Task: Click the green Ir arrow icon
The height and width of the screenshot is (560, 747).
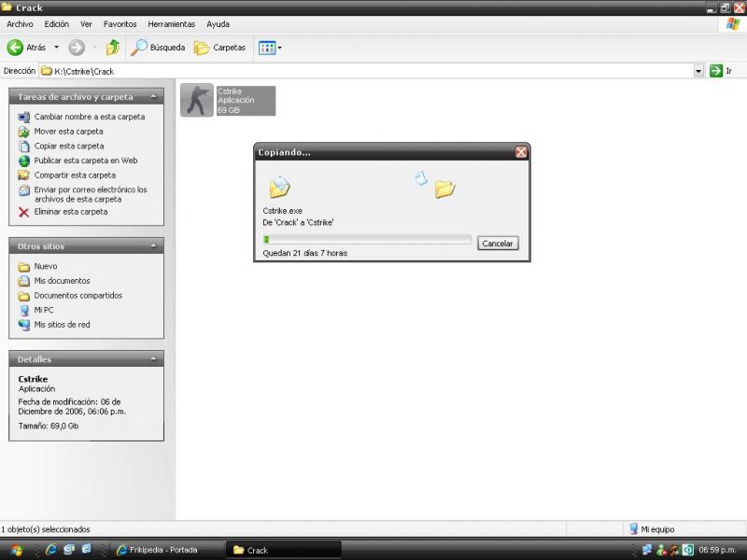Action: tap(714, 70)
